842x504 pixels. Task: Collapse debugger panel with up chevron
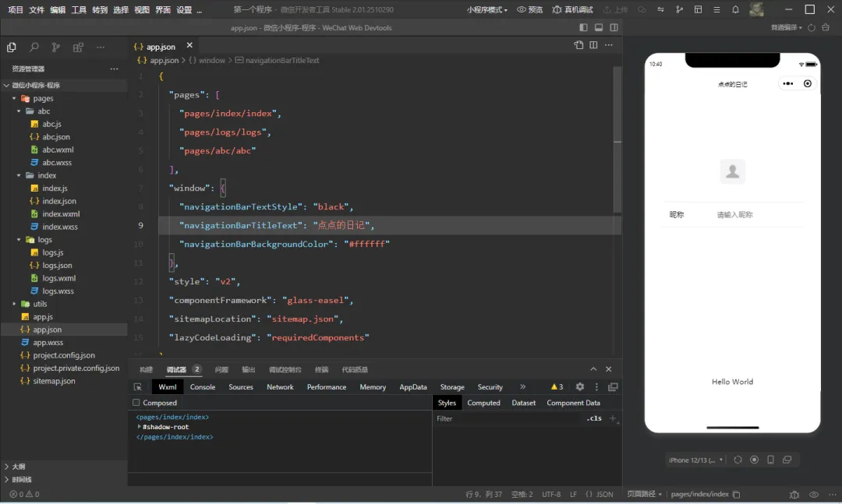click(x=593, y=368)
